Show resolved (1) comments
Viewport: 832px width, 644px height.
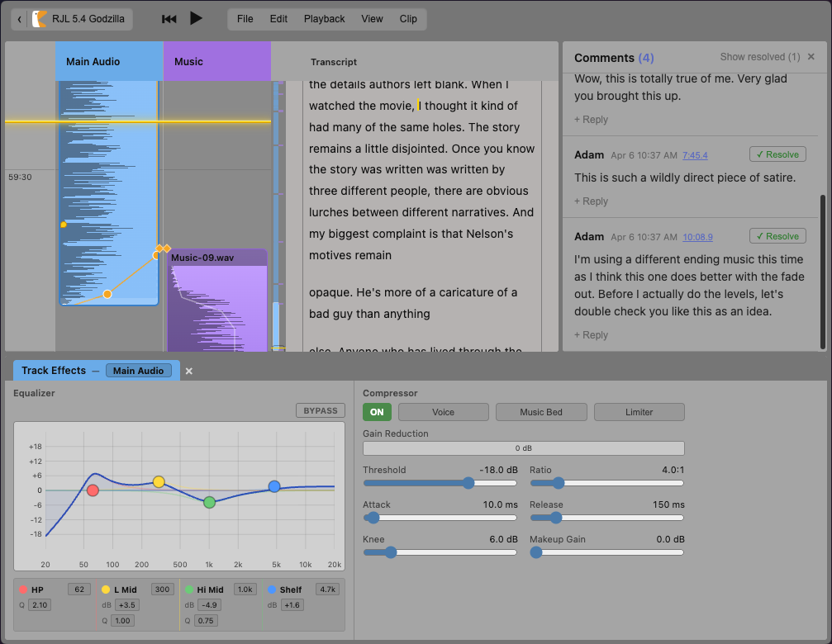[760, 57]
